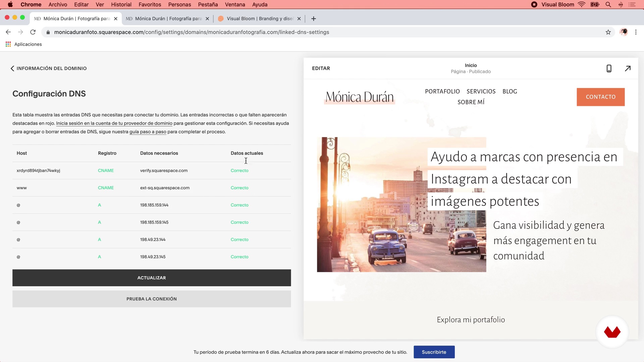
Task: Bookmark this page with the star icon
Action: [x=608, y=32]
